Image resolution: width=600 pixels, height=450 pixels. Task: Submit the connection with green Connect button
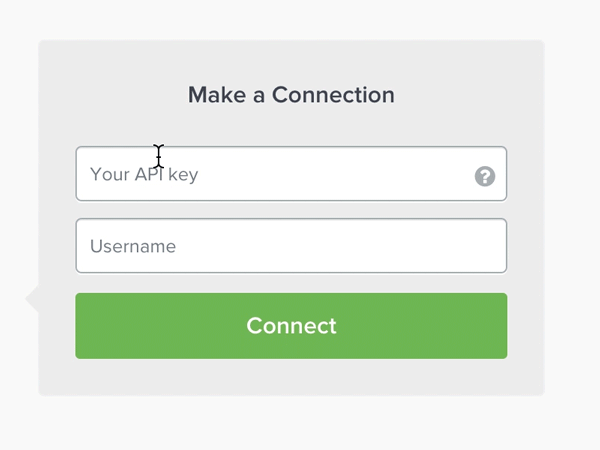pyautogui.click(x=291, y=326)
